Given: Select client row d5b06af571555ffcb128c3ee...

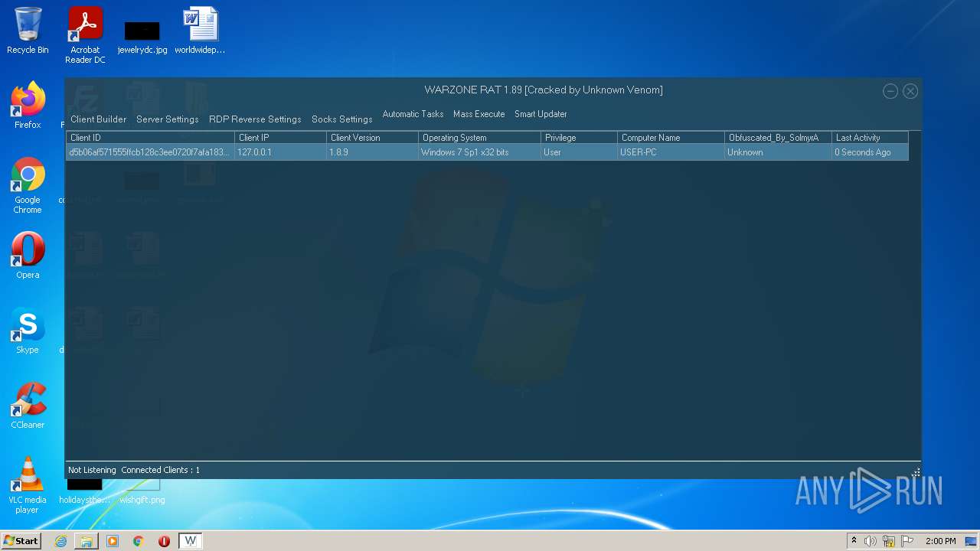Looking at the screenshot, I should click(487, 152).
